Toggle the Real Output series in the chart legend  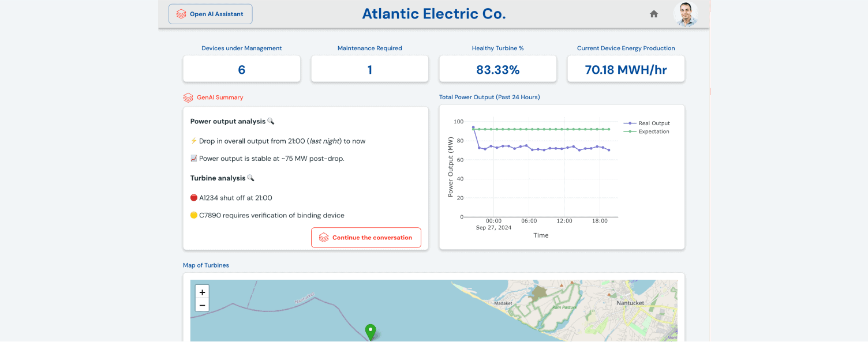click(653, 123)
